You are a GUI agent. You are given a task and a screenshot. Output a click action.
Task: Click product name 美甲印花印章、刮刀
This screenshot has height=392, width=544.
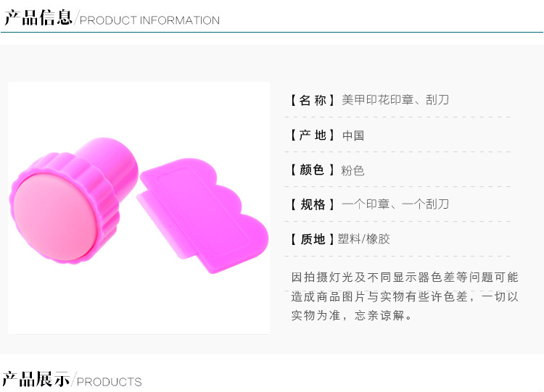click(395, 100)
